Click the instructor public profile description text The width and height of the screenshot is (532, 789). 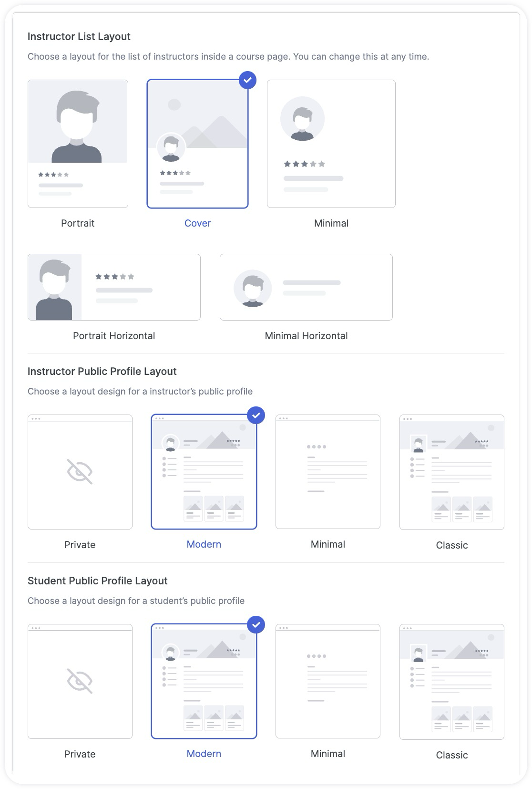click(140, 392)
